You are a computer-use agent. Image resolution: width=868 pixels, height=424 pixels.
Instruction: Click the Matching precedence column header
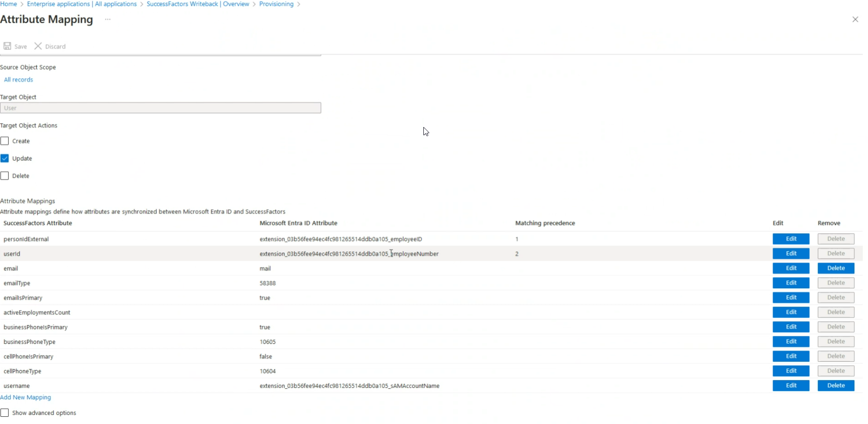pyautogui.click(x=545, y=223)
